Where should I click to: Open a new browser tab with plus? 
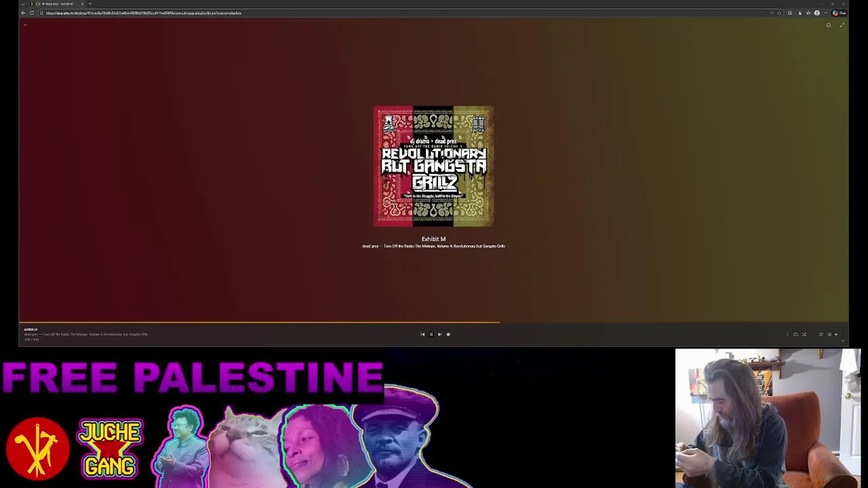[90, 4]
